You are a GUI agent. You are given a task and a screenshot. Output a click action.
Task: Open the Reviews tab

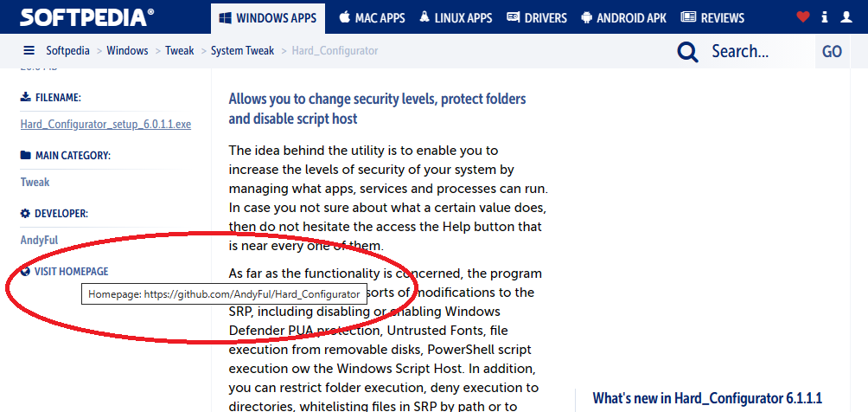pos(712,17)
